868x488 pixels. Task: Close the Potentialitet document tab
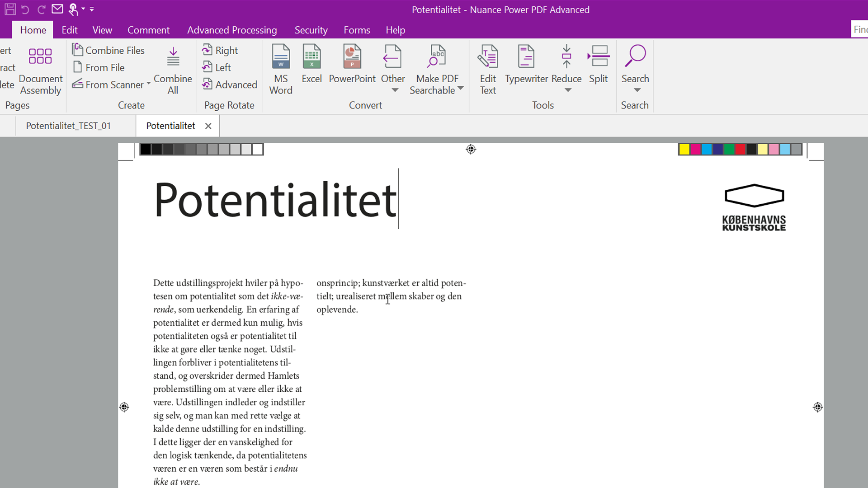point(208,126)
